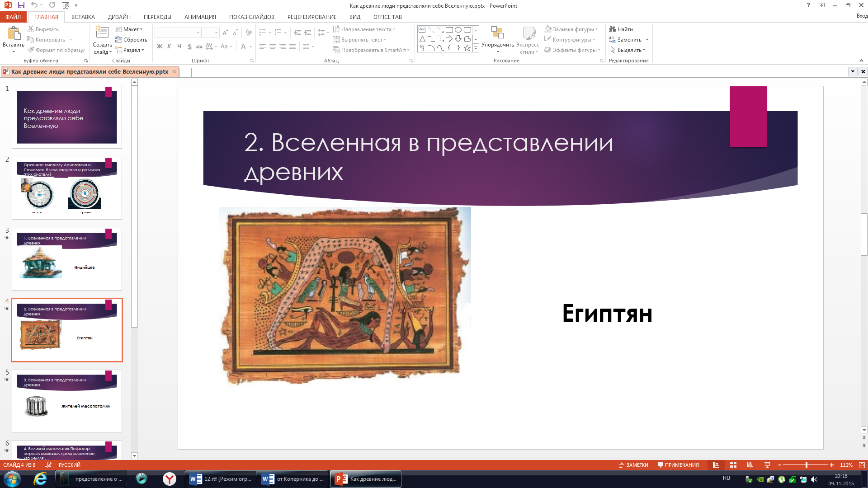Image resolution: width=868 pixels, height=488 pixels.
Task: Click ПРИМЕЧАНИЯ (Comments) in status bar
Action: click(x=678, y=465)
